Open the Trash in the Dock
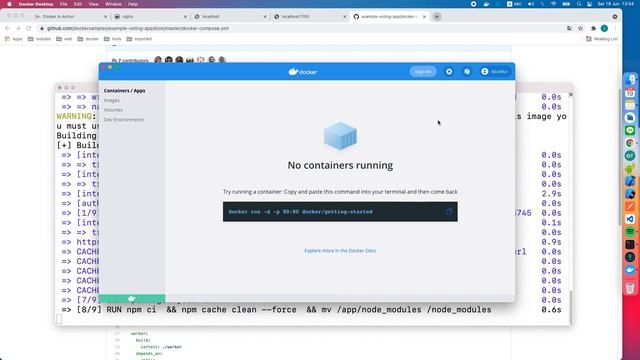This screenshot has height=360, width=640. (x=630, y=288)
